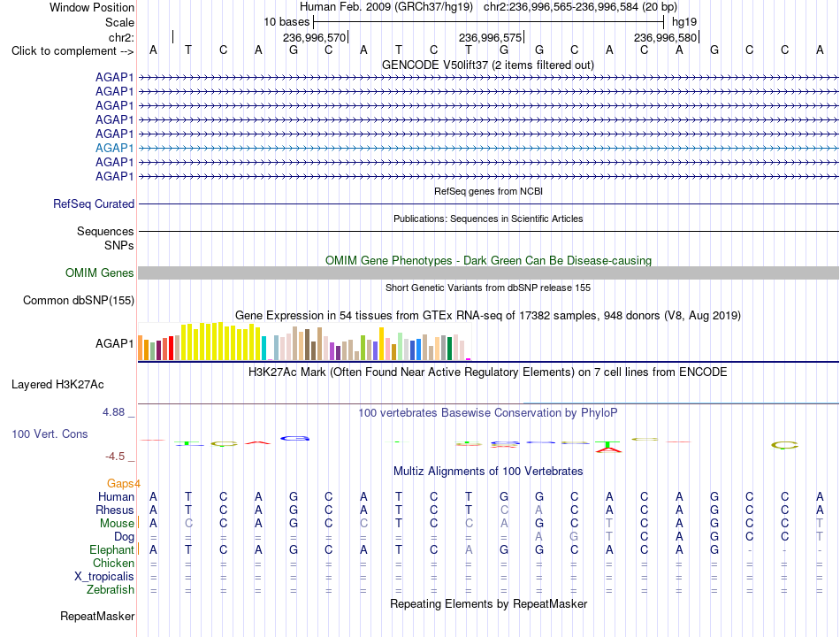Open GTEx Gene Expression track title

click(x=488, y=315)
